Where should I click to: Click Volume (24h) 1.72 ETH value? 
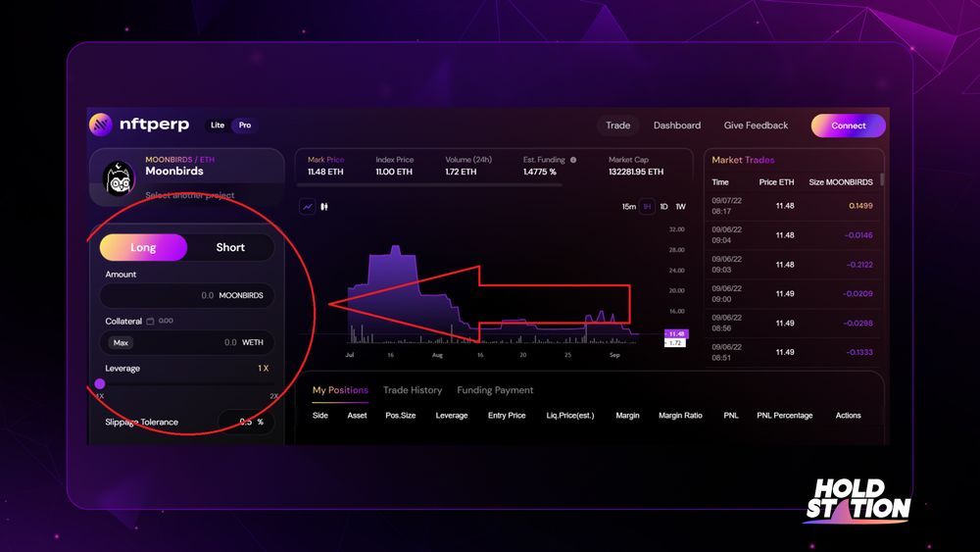click(461, 172)
